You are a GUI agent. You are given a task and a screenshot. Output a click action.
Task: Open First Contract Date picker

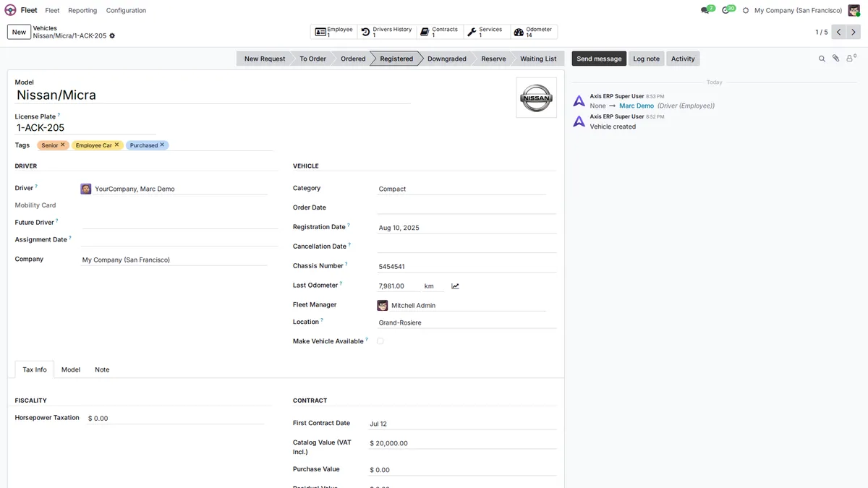coord(462,424)
